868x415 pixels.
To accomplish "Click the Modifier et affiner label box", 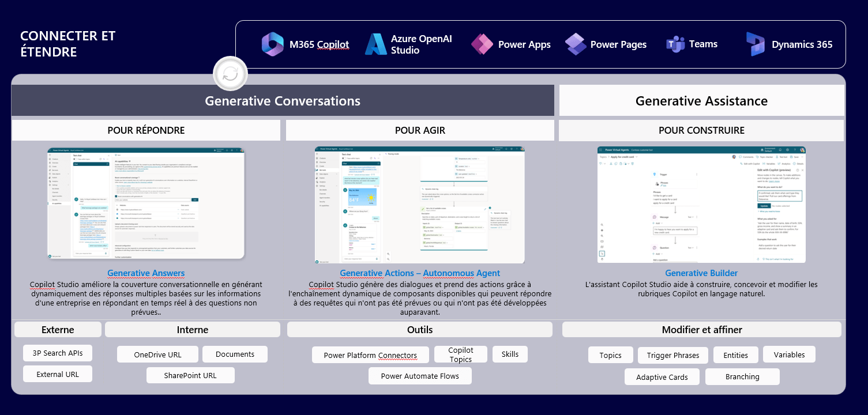I will (x=702, y=330).
